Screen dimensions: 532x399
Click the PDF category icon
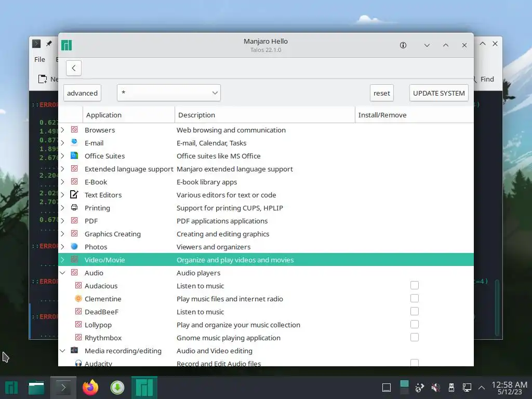[x=74, y=220]
